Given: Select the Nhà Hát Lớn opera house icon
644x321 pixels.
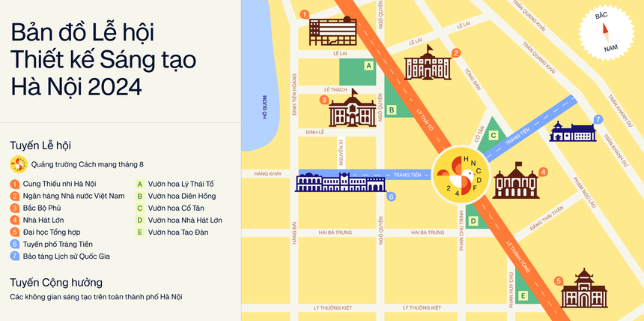Looking at the screenshot, I should tap(515, 180).
